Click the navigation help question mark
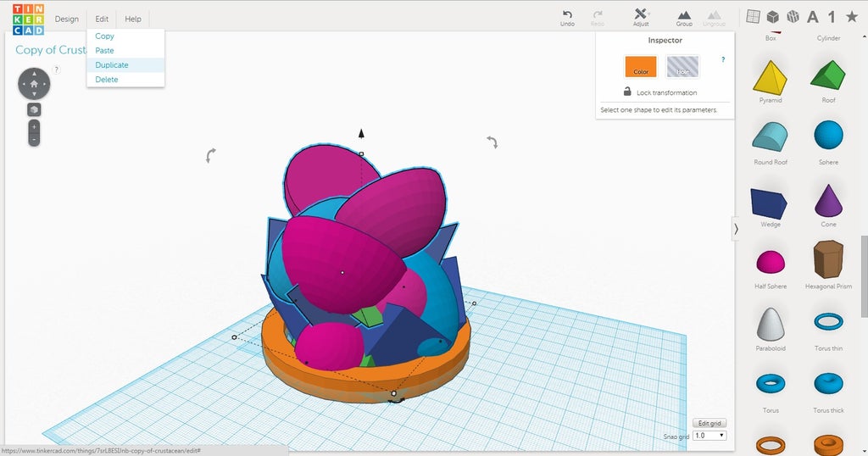Image resolution: width=868 pixels, height=456 pixels. (x=57, y=70)
